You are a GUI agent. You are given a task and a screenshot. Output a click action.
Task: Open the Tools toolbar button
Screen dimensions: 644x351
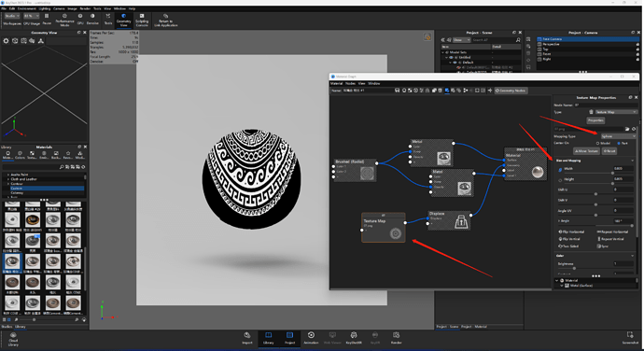[108, 19]
